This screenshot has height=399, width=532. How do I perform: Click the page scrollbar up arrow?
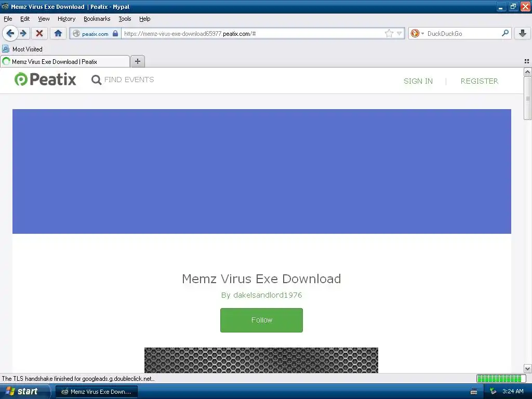click(527, 72)
